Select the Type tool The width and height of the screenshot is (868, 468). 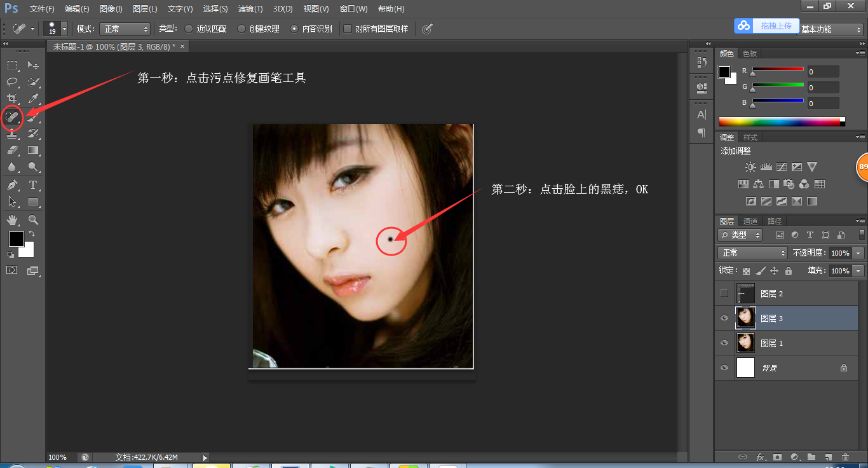[33, 185]
